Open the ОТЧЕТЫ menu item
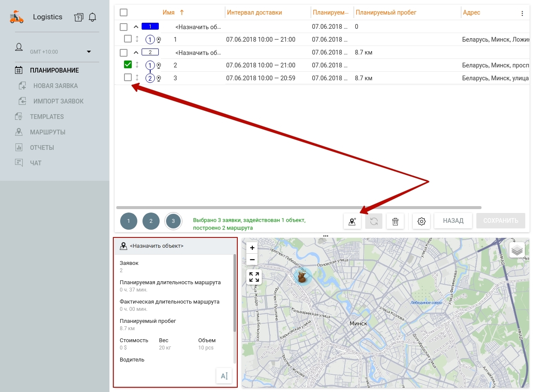The image size is (533, 392). tap(42, 148)
